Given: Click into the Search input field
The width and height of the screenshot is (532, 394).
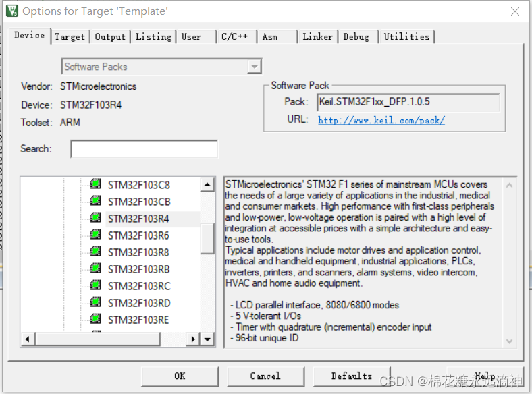Looking at the screenshot, I should coord(144,149).
